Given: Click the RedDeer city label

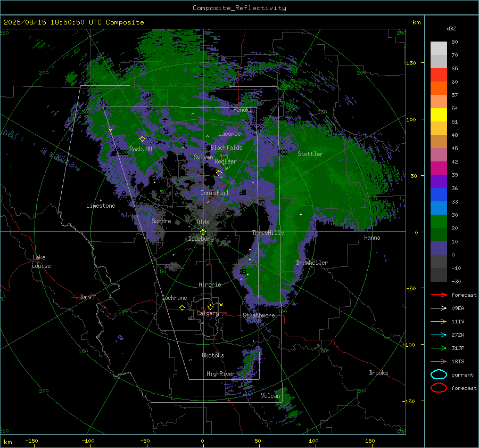Looking at the screenshot, I should (x=226, y=161).
